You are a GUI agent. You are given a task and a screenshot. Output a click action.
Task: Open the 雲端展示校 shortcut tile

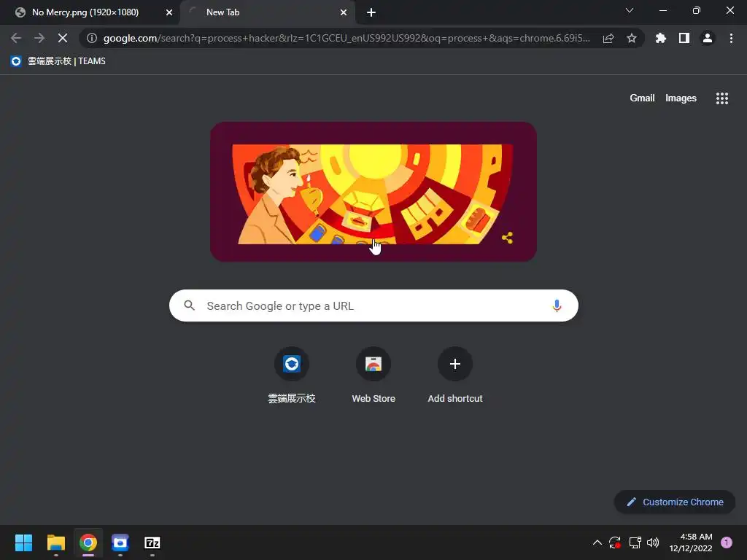[x=292, y=376]
